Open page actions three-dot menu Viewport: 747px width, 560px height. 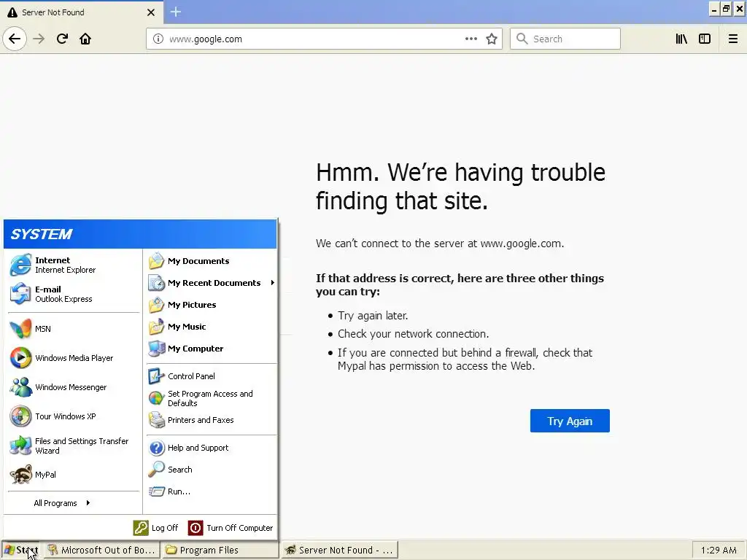[471, 39]
